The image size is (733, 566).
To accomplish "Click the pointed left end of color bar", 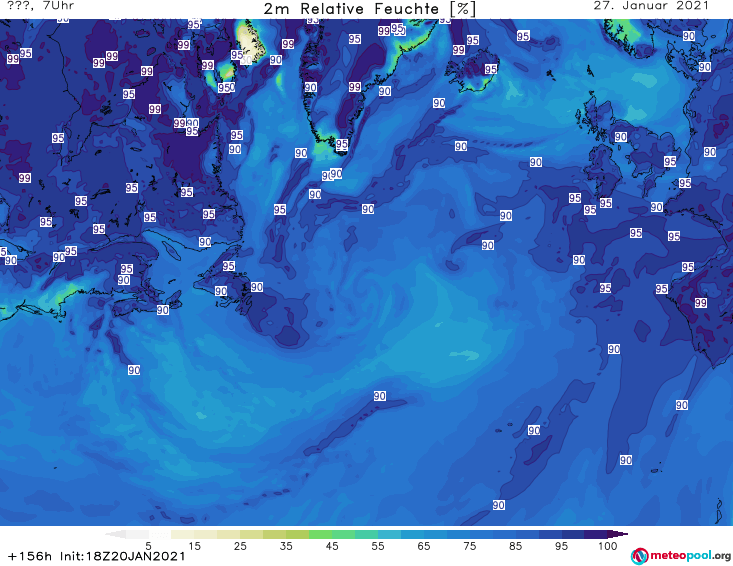I will (x=115, y=534).
